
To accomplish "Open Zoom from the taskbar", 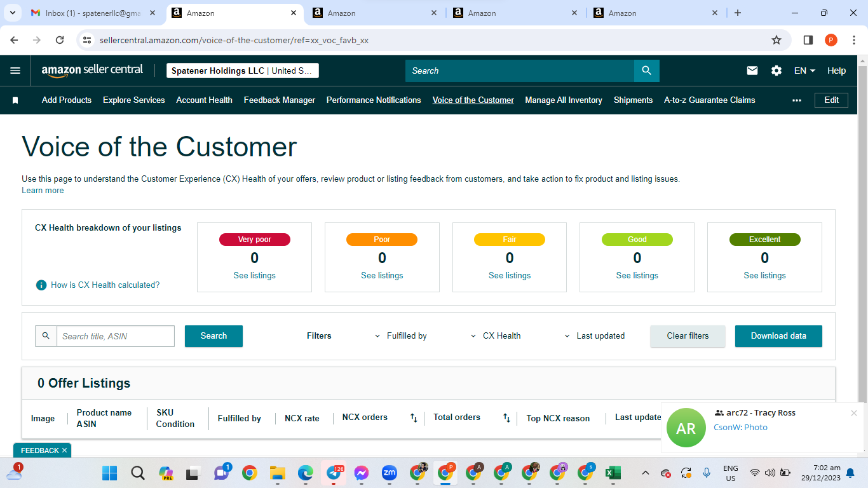I will [390, 473].
